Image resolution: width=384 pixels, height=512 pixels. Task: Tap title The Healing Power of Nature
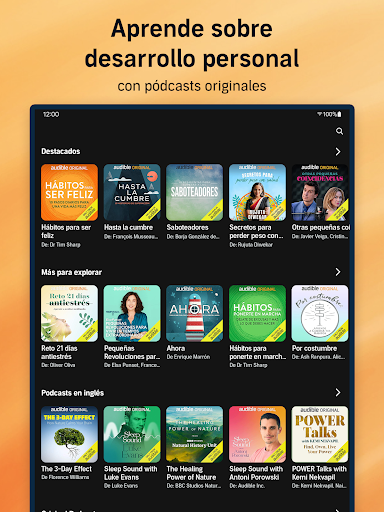pos(191,473)
